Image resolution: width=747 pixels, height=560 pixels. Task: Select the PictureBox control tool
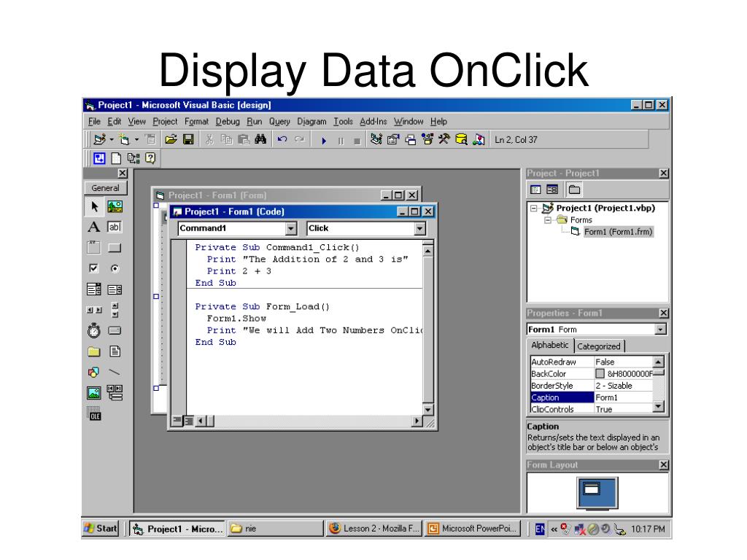pyautogui.click(x=115, y=206)
